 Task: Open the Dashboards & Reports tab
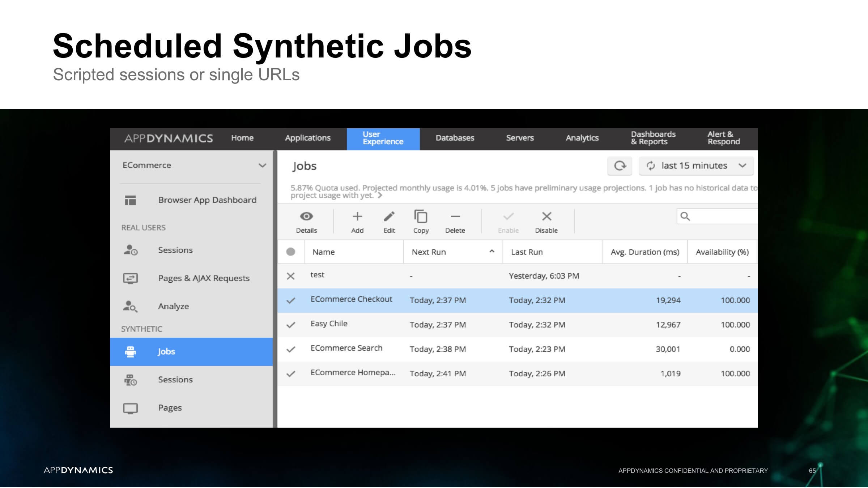653,138
